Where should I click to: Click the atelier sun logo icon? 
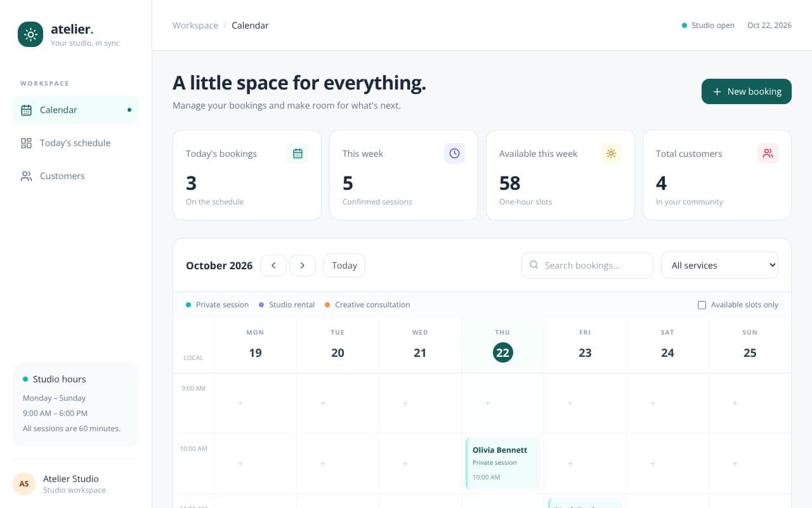[30, 34]
